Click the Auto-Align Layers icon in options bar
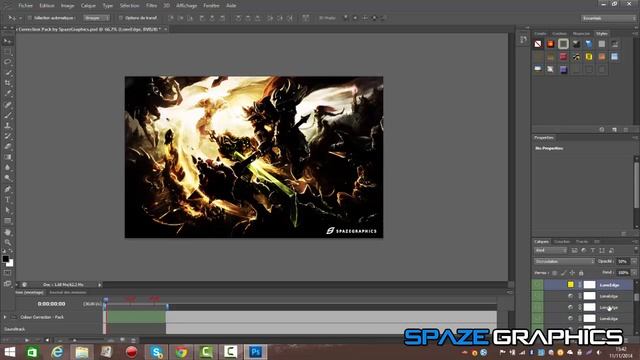 306,18
